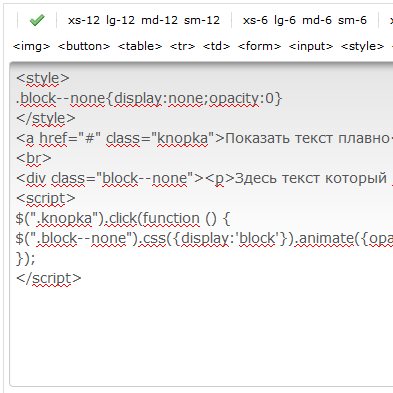The image size is (393, 393).
Task: Click the opening <script> line
Action: pos(45,198)
